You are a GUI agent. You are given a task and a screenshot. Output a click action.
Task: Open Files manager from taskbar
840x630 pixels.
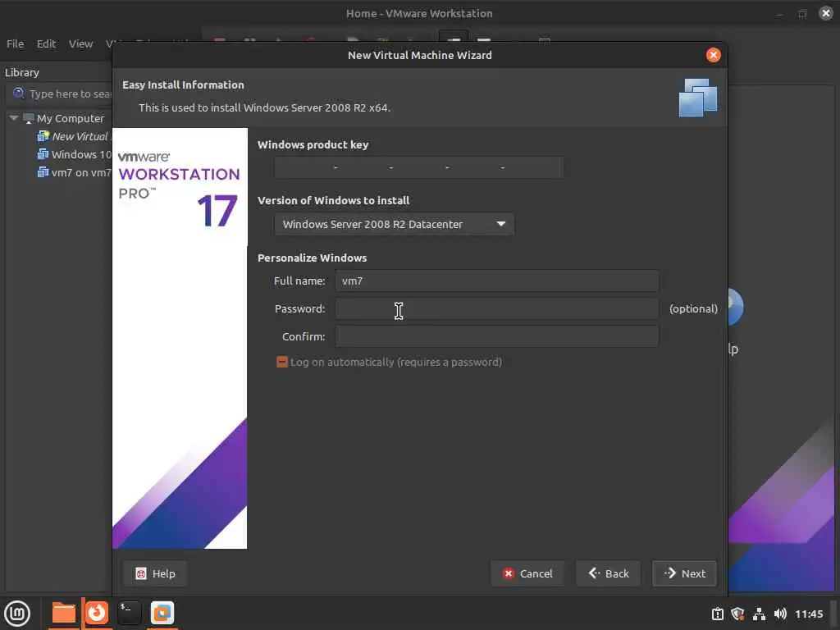63,614
